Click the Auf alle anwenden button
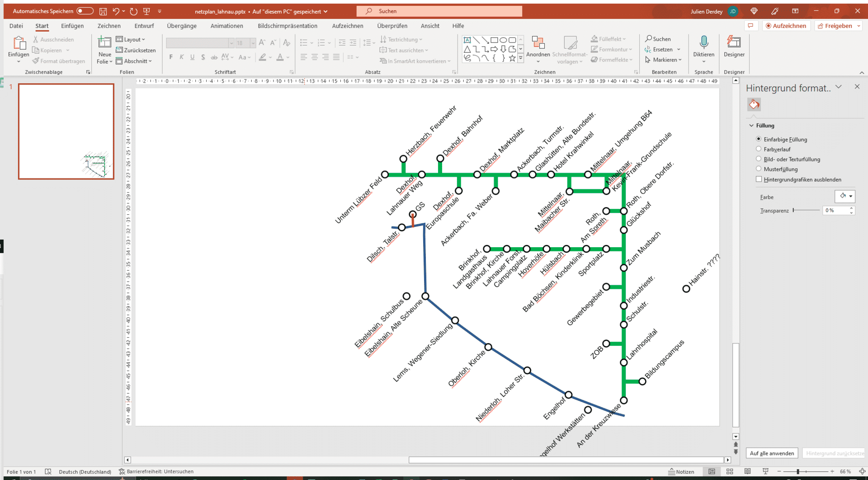Image resolution: width=868 pixels, height=480 pixels. [x=772, y=453]
